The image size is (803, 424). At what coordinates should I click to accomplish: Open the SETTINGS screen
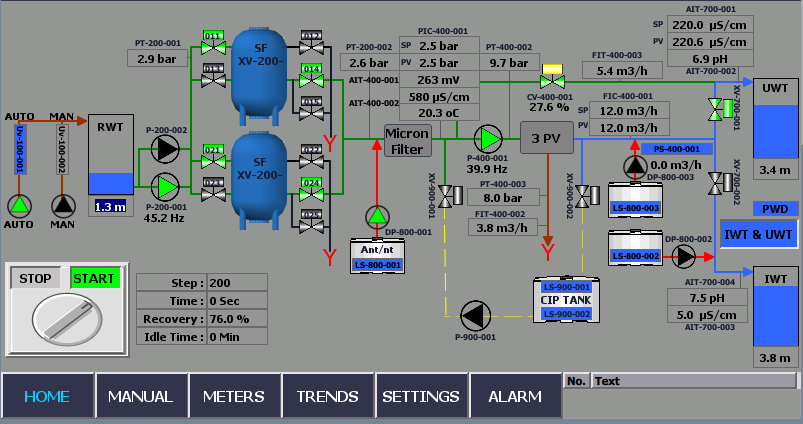point(421,396)
